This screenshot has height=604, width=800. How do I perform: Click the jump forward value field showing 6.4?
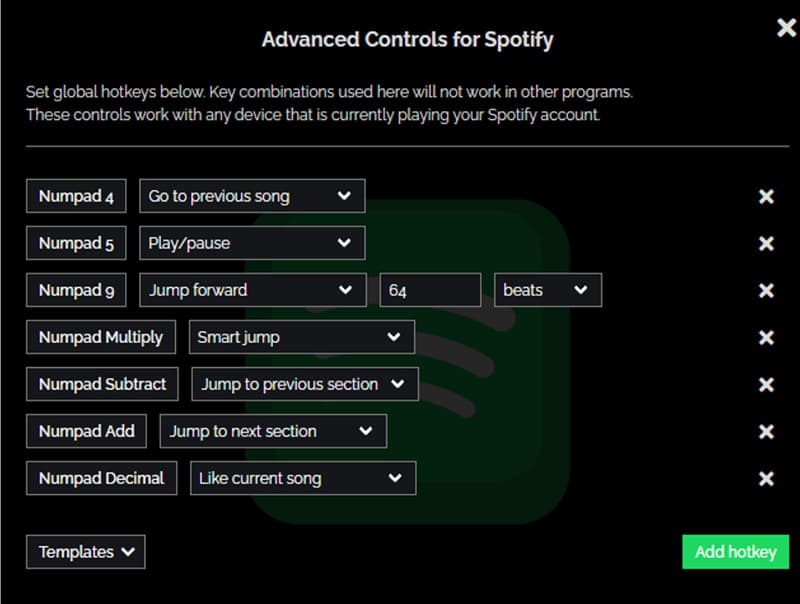pos(430,290)
